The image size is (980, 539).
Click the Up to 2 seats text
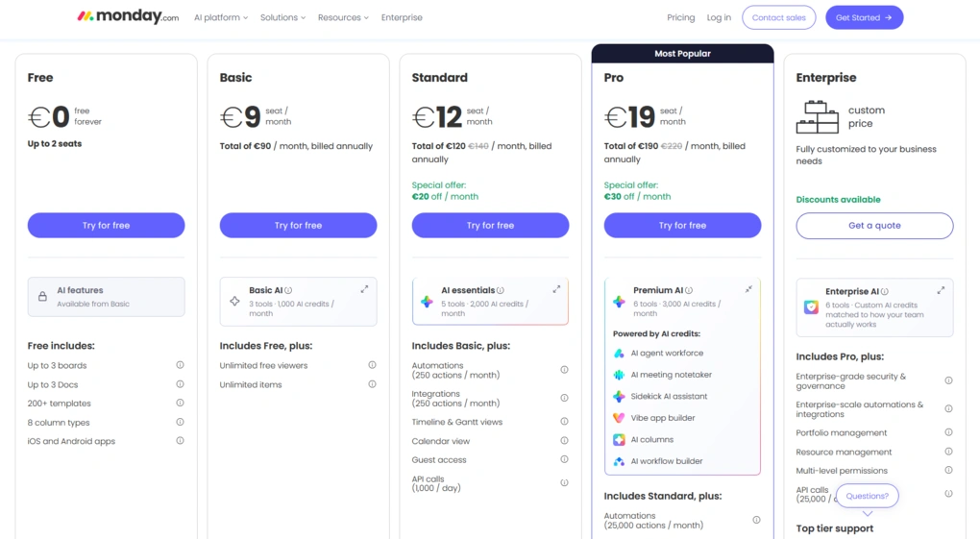55,144
